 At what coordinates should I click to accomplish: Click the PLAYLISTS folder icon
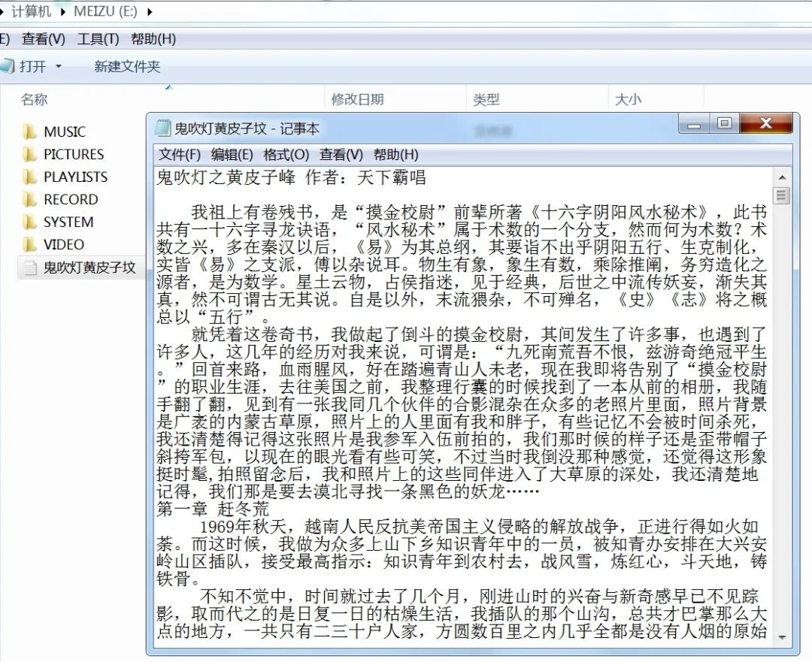(x=30, y=177)
